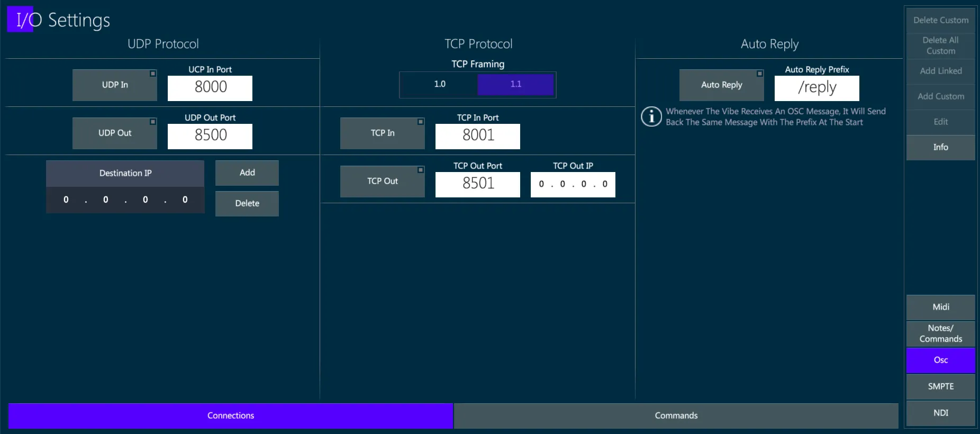
Task: Open the SMPTE settings page
Action: [x=941, y=386]
